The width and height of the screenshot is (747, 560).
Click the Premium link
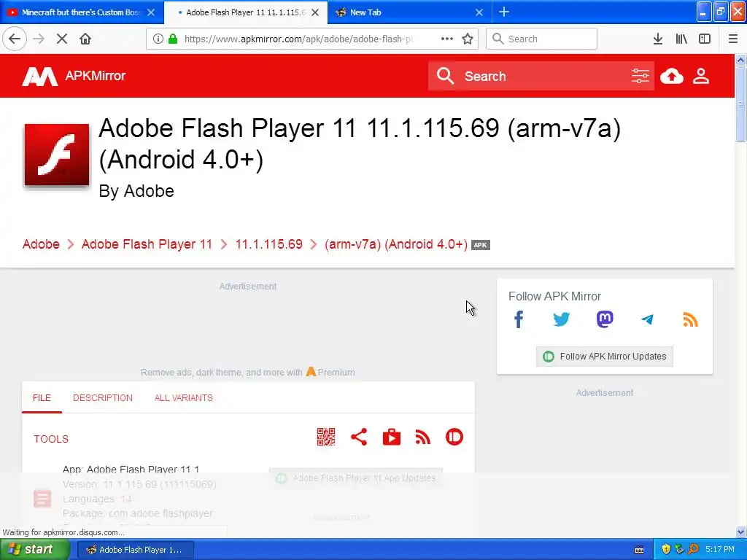point(330,372)
